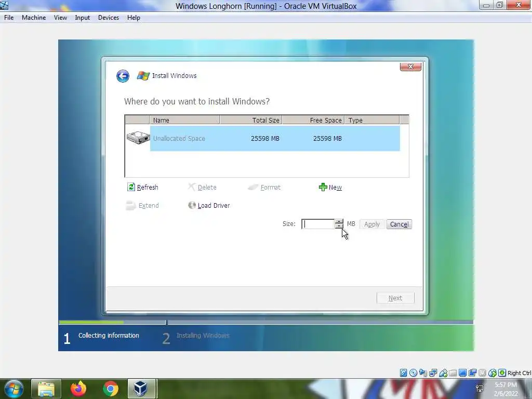
Task: Click the blue back arrow in Install Windows
Action: [x=123, y=76]
